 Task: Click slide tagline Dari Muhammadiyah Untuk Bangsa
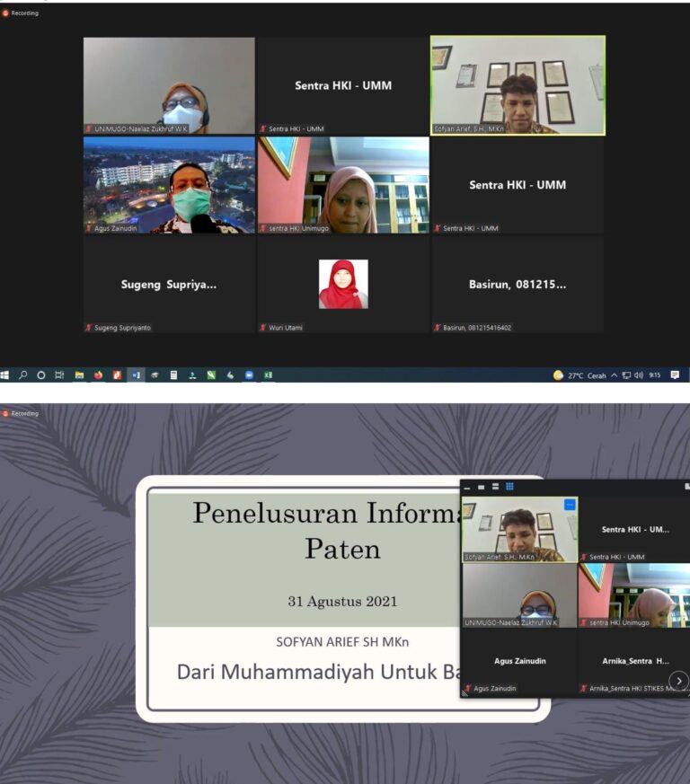319,672
